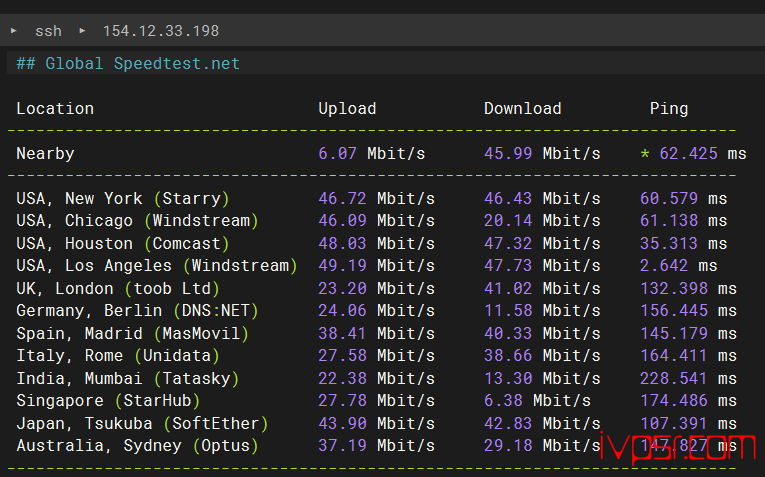This screenshot has height=477, width=765.
Task: Click the arrow before ssh
Action: (14, 31)
